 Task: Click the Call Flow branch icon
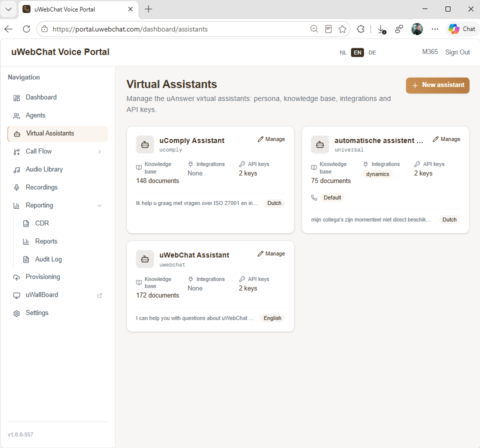pyautogui.click(x=16, y=152)
